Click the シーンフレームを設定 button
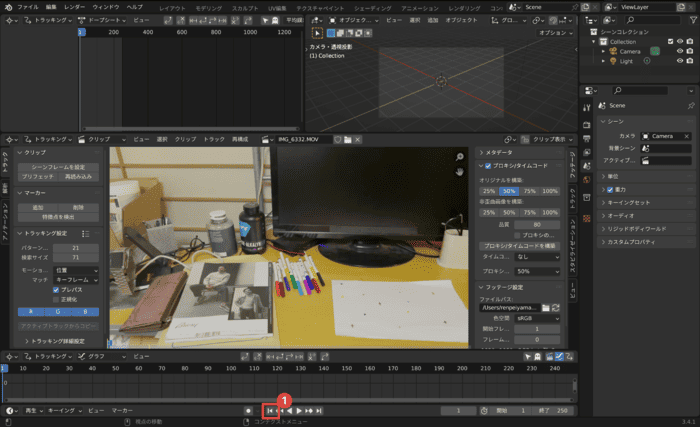Viewport: 700px width, 427px height. tap(58, 166)
